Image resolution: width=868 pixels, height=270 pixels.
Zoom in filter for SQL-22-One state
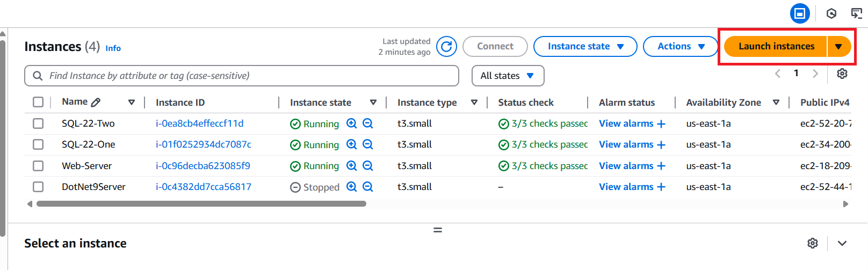pyautogui.click(x=352, y=144)
